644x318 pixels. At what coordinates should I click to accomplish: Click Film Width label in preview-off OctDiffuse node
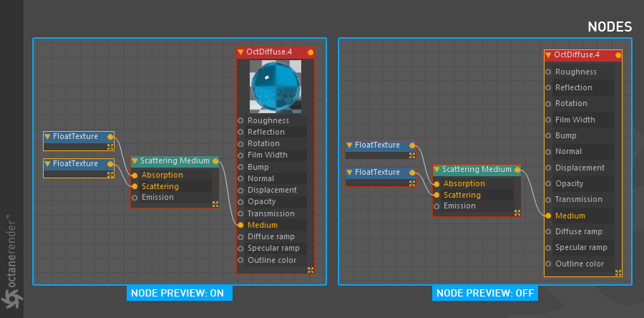coord(575,120)
